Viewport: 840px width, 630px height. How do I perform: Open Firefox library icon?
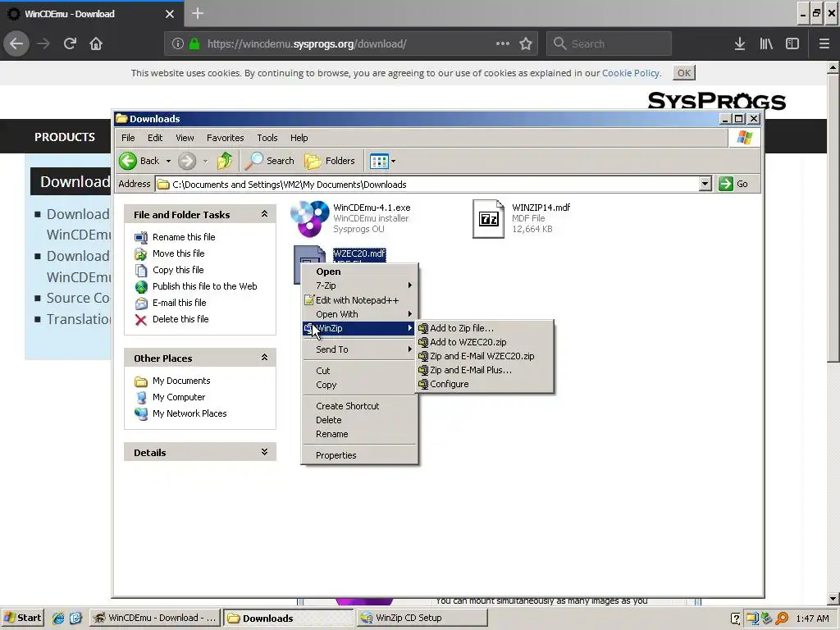[766, 43]
